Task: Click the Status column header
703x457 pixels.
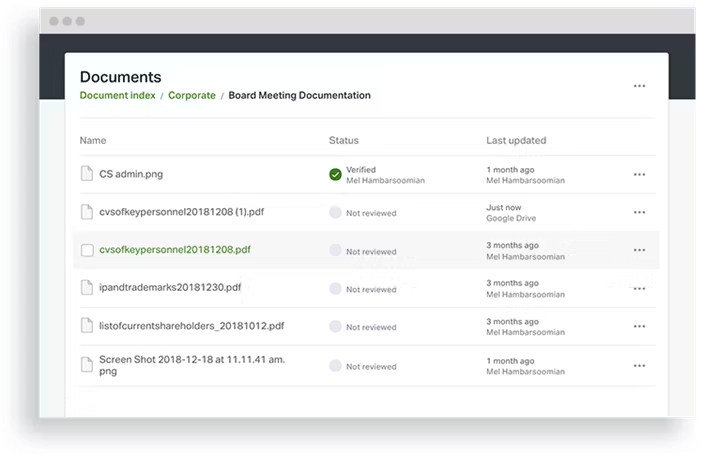Action: (343, 141)
